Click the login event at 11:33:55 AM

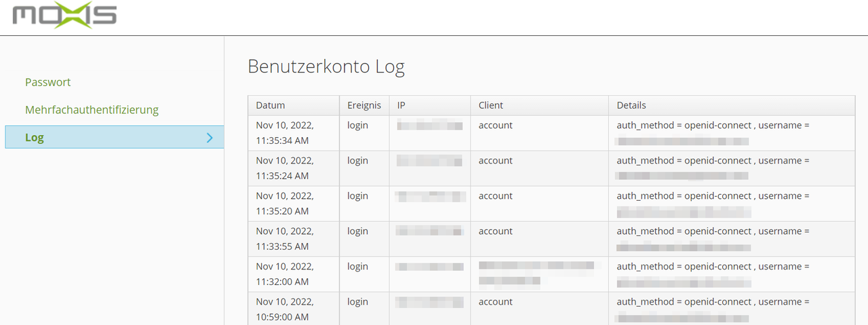[x=357, y=231]
